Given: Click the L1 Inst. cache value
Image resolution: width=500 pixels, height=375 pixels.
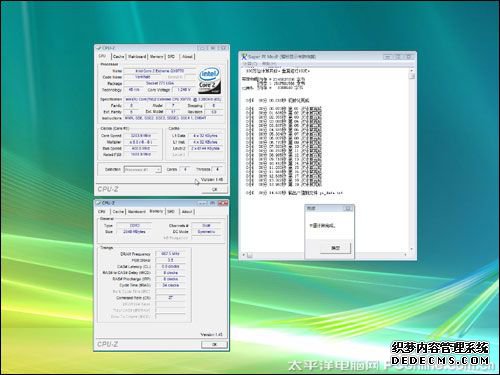Looking at the screenshot, I should 205,142.
